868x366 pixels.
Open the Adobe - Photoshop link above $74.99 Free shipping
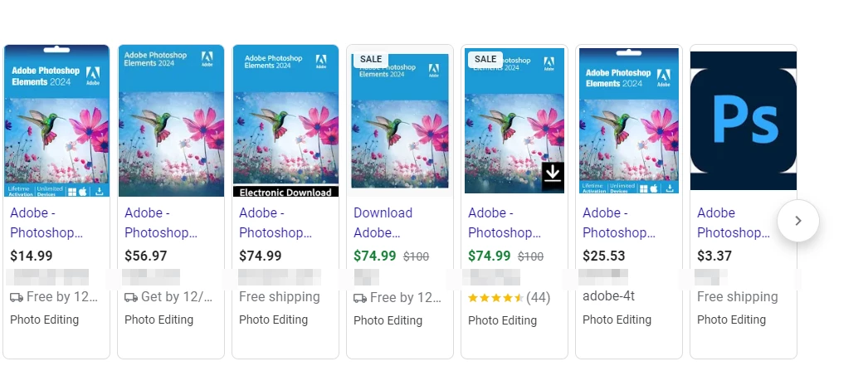(276, 222)
